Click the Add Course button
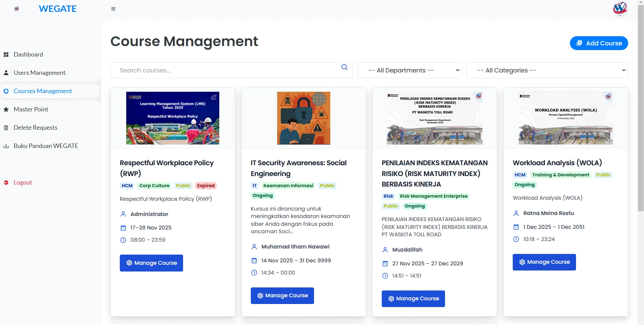644x325 pixels. 599,43
